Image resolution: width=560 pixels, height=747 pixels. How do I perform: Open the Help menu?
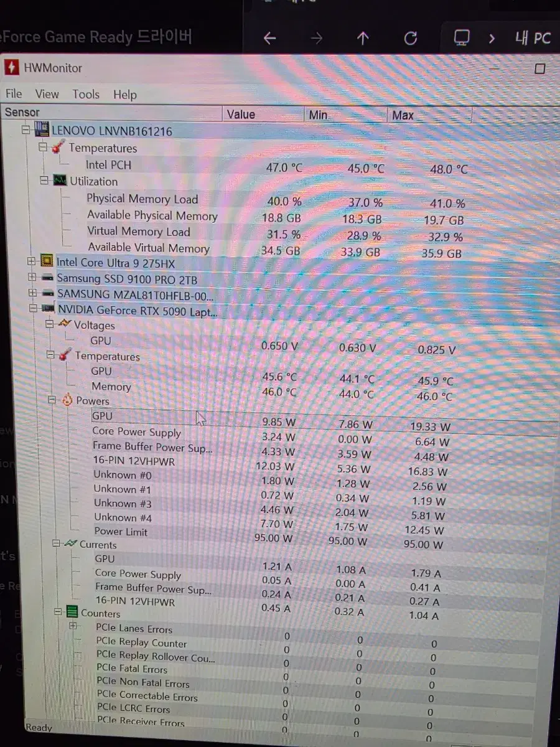pos(124,95)
